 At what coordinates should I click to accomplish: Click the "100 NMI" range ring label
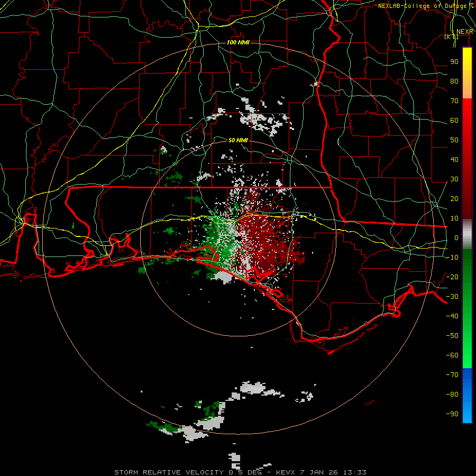click(238, 42)
